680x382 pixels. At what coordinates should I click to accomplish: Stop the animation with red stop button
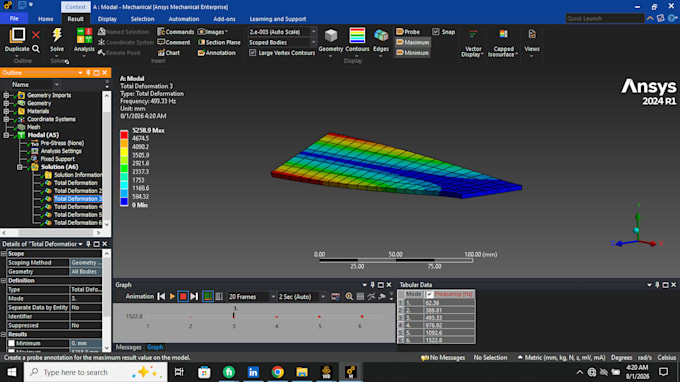(x=183, y=297)
